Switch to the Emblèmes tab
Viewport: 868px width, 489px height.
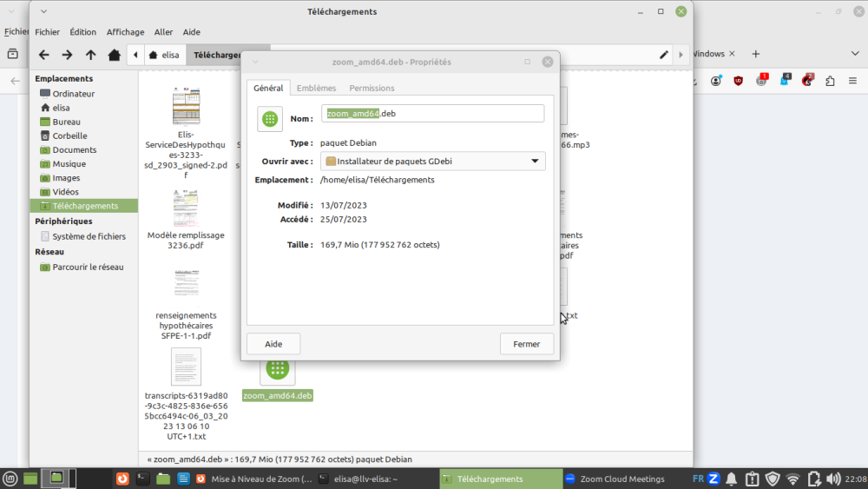316,88
